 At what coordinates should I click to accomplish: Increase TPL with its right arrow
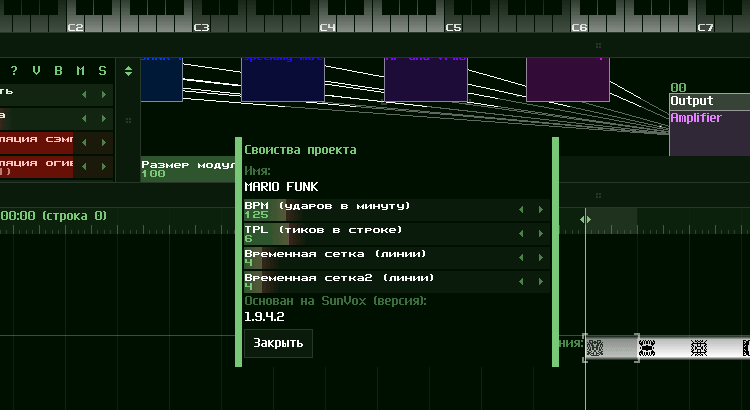click(541, 233)
